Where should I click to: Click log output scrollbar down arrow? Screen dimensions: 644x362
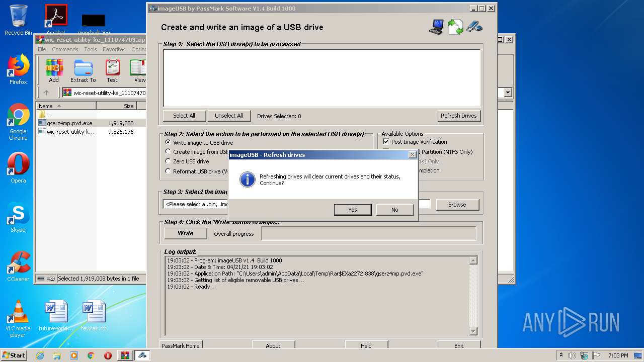click(473, 331)
